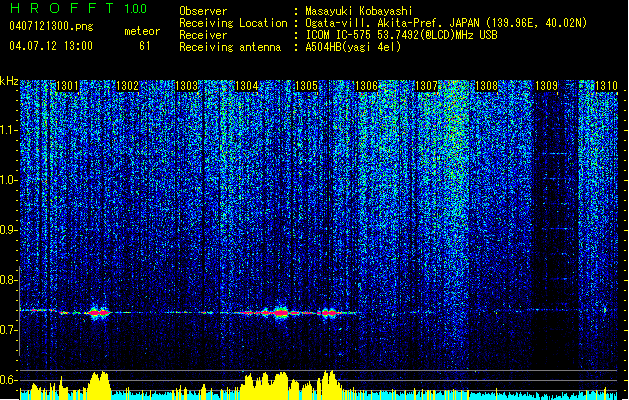Click the HROFFT title text
The image size is (629, 400).
tap(62, 8)
